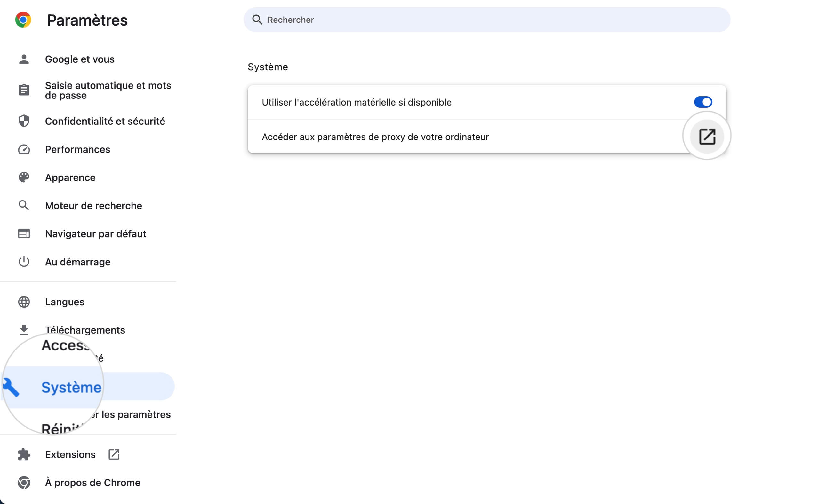The width and height of the screenshot is (818, 504).
Task: Open proxy settings via external link icon
Action: pos(707,136)
